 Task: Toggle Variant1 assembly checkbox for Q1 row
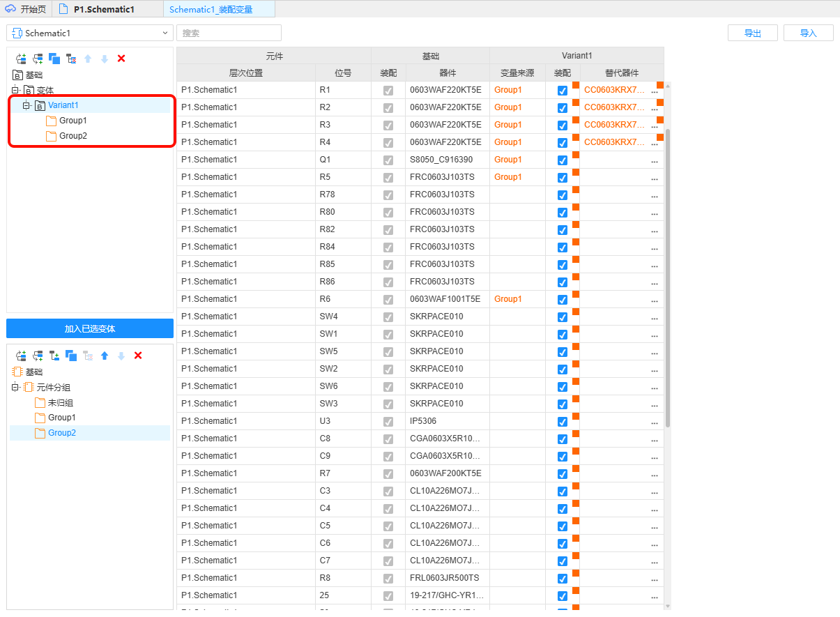tap(563, 160)
